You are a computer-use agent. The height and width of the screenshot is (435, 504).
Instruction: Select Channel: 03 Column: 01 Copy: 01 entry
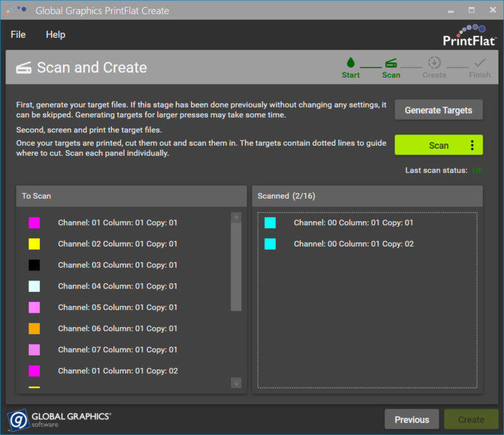pyautogui.click(x=117, y=265)
